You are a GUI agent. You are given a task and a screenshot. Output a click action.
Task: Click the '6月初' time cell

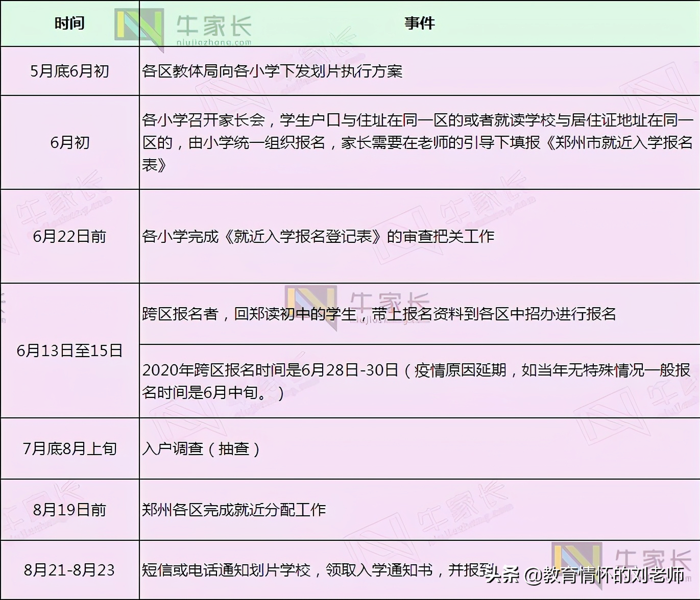pyautogui.click(x=69, y=142)
